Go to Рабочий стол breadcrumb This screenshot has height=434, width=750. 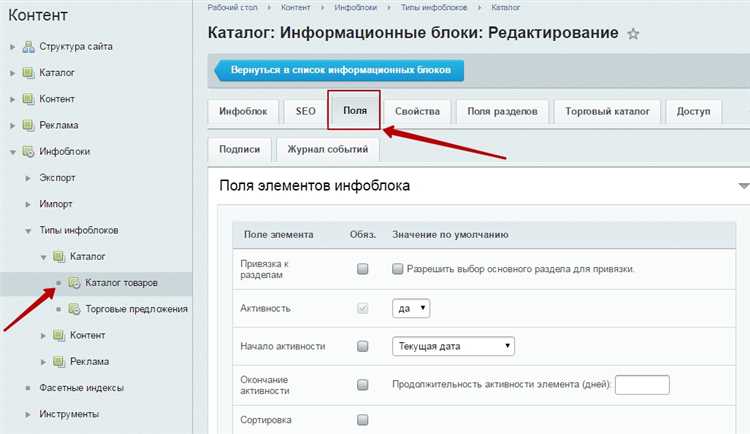point(232,8)
